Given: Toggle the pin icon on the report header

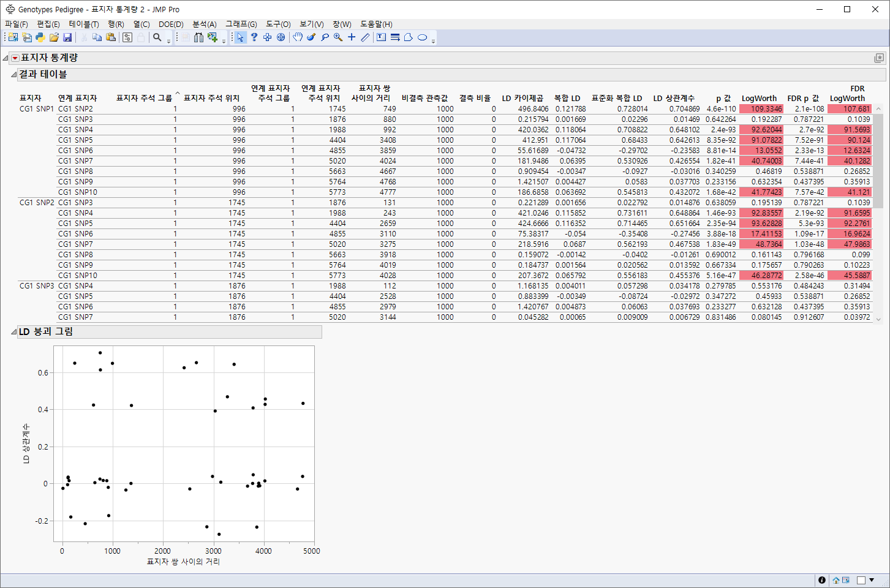Looking at the screenshot, I should [x=880, y=58].
